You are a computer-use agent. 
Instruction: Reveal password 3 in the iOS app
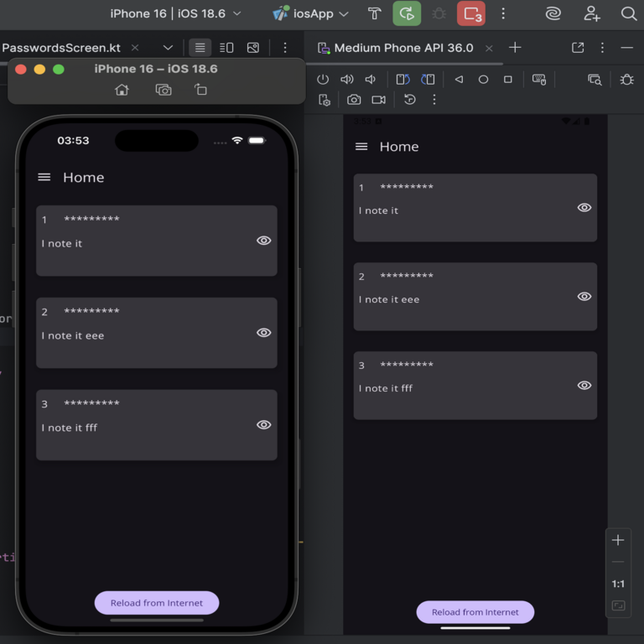pyautogui.click(x=263, y=424)
